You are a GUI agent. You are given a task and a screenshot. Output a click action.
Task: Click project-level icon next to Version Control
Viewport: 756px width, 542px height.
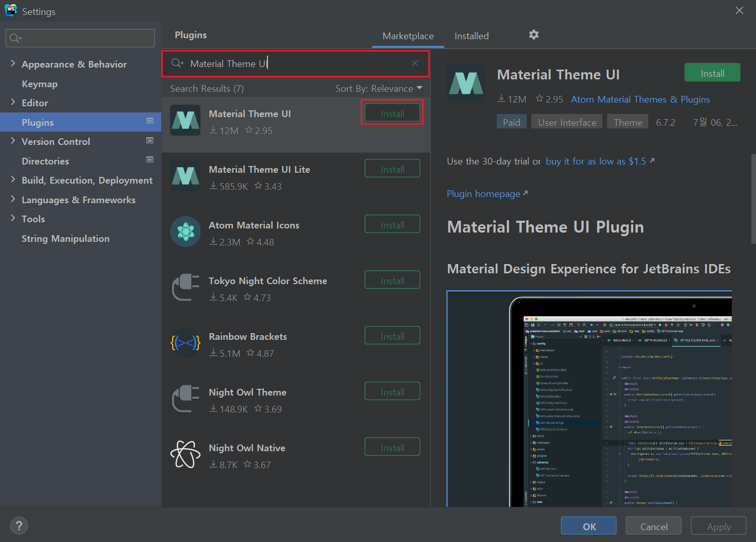click(x=150, y=140)
